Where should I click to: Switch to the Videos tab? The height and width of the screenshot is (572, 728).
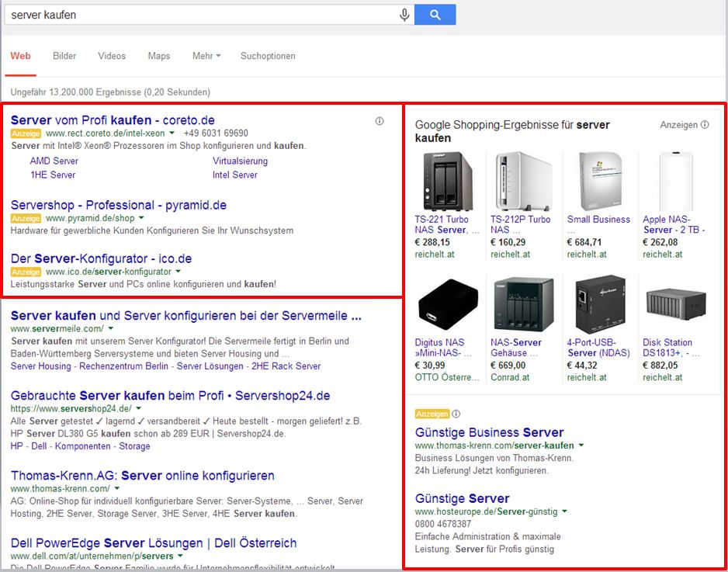(x=112, y=56)
